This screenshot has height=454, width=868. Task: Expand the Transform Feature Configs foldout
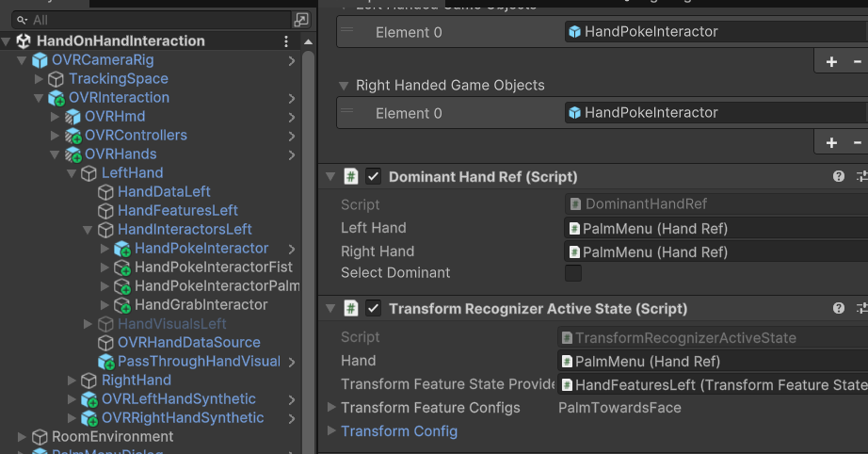point(331,407)
